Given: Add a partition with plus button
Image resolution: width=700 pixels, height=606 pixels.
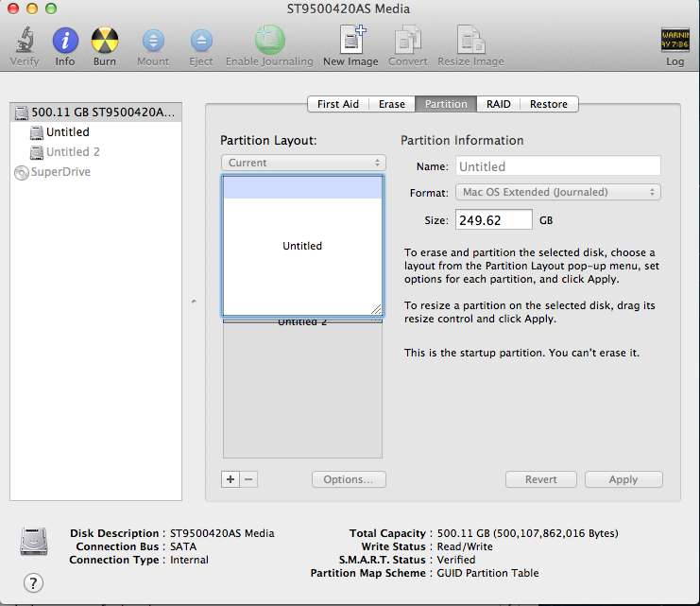Looking at the screenshot, I should 230,479.
